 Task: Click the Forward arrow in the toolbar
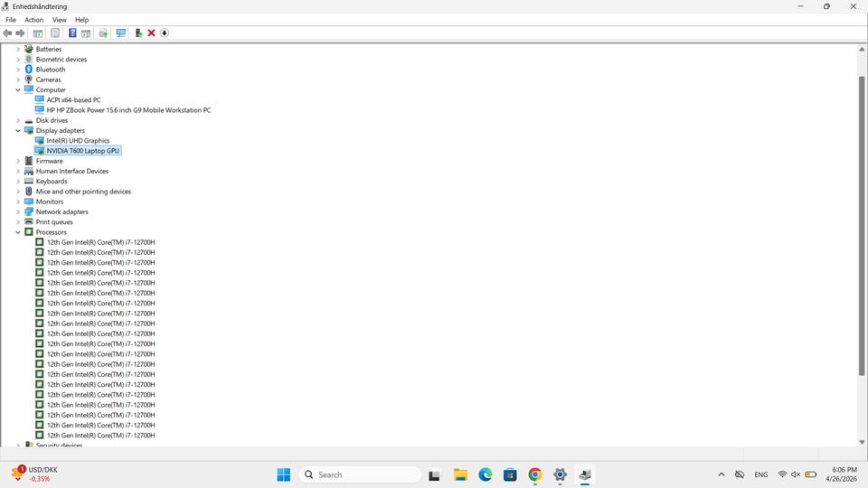21,33
